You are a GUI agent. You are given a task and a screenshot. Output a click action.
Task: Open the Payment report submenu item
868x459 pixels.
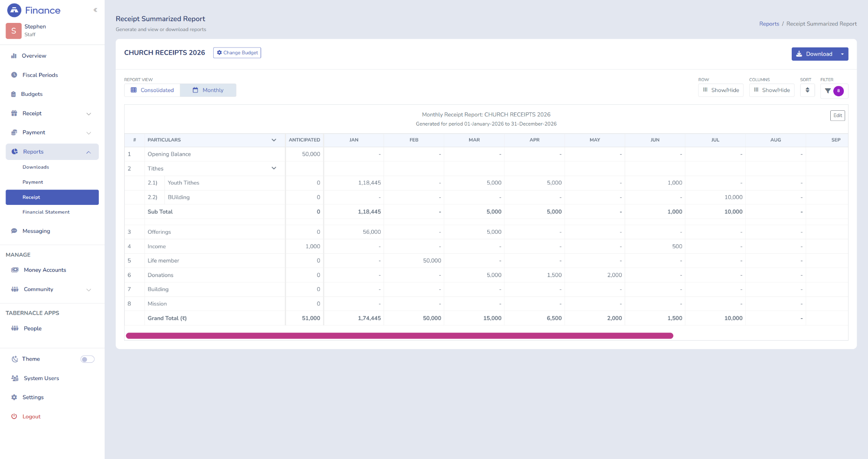tap(33, 182)
